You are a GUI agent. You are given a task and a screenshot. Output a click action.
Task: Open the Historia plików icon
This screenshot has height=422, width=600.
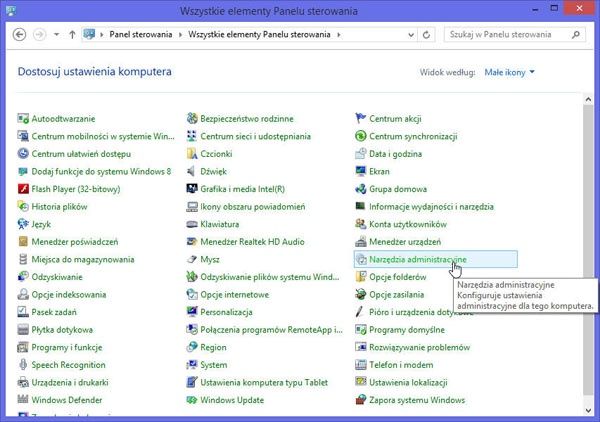click(x=23, y=207)
